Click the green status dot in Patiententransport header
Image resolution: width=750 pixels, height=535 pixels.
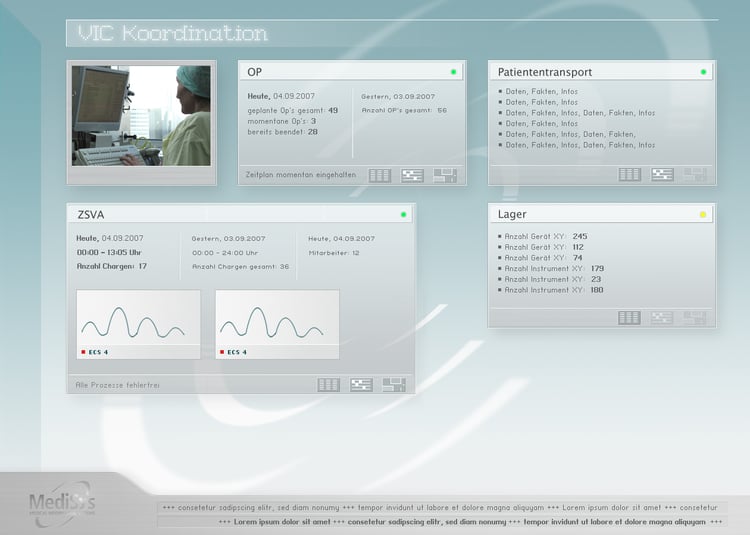(703, 72)
